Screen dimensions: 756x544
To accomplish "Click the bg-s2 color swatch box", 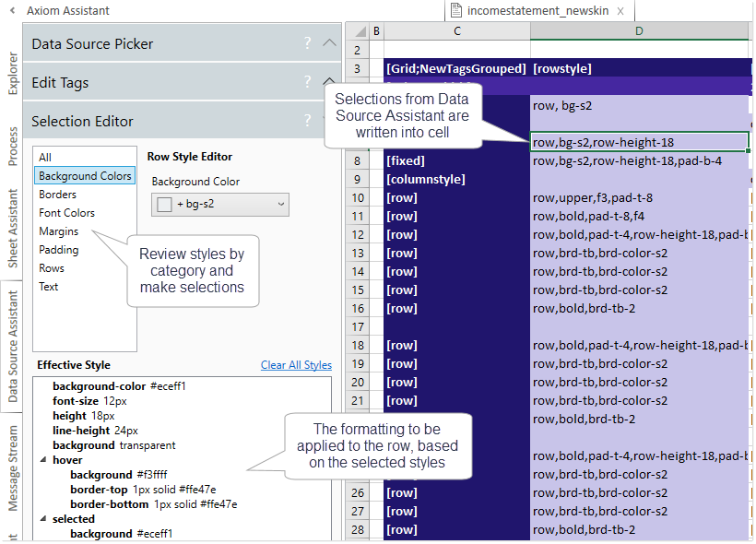I will 164,205.
